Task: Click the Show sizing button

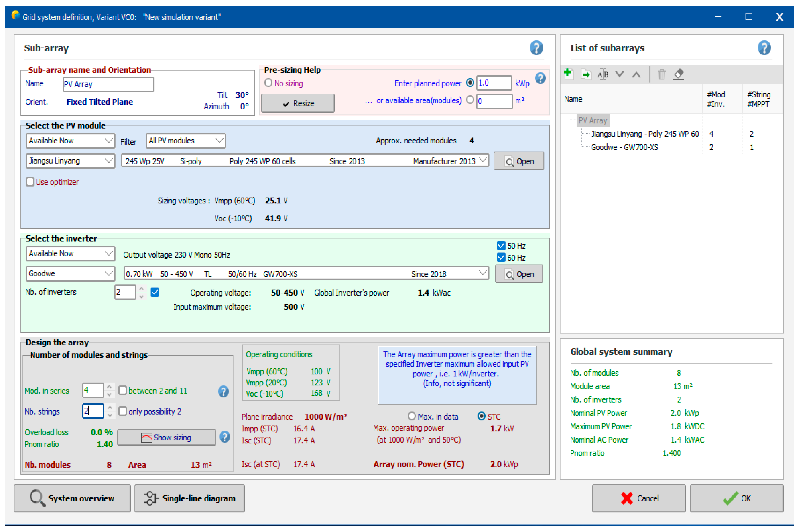Action: coord(166,437)
